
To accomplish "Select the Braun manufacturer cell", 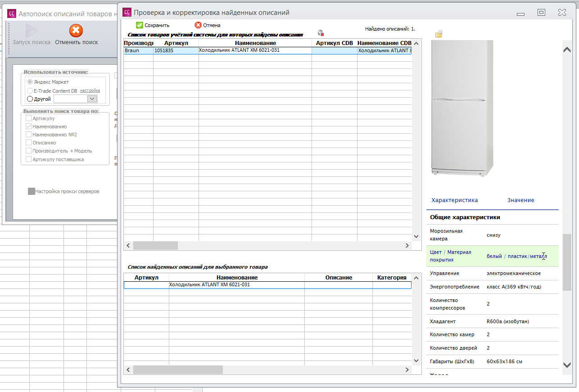I will click(x=139, y=50).
